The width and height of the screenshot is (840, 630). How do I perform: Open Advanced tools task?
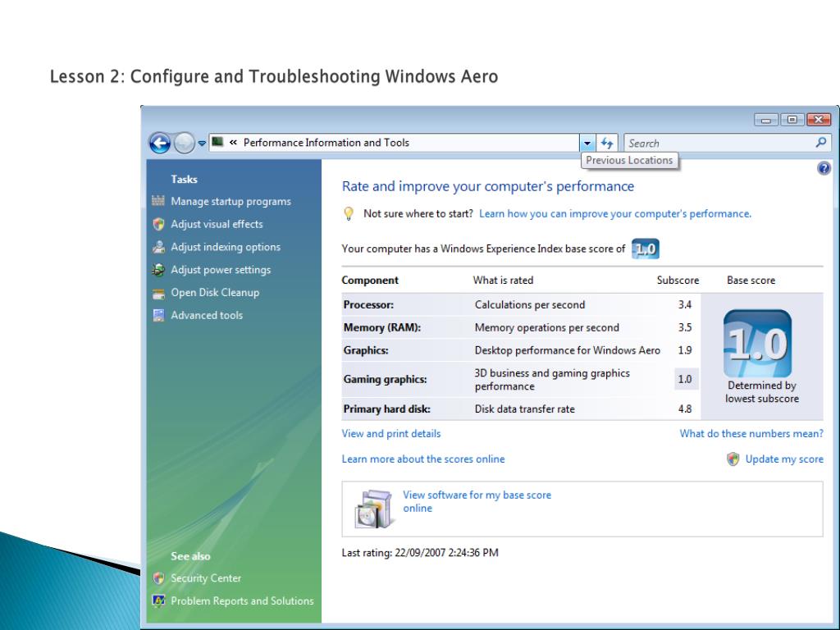207,316
